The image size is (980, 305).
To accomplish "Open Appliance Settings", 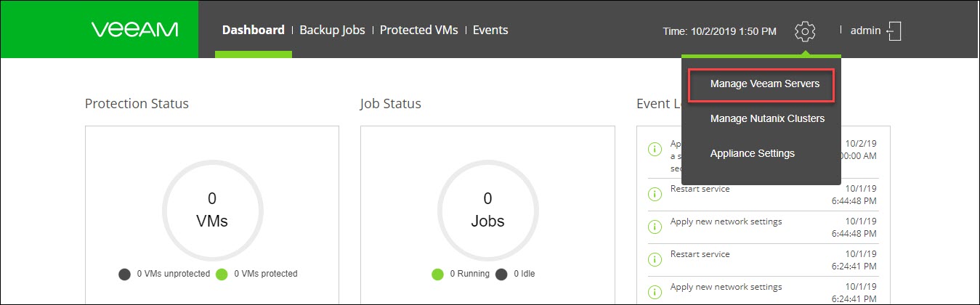I will click(752, 153).
